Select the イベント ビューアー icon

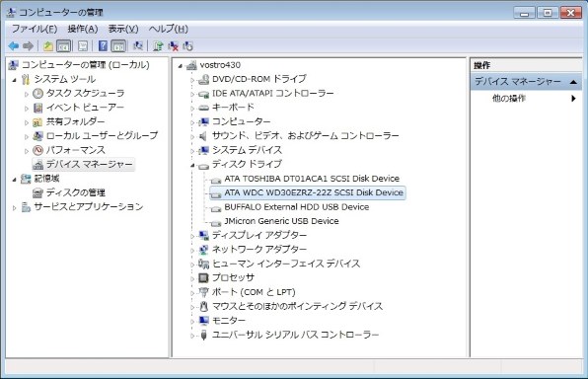click(x=37, y=108)
